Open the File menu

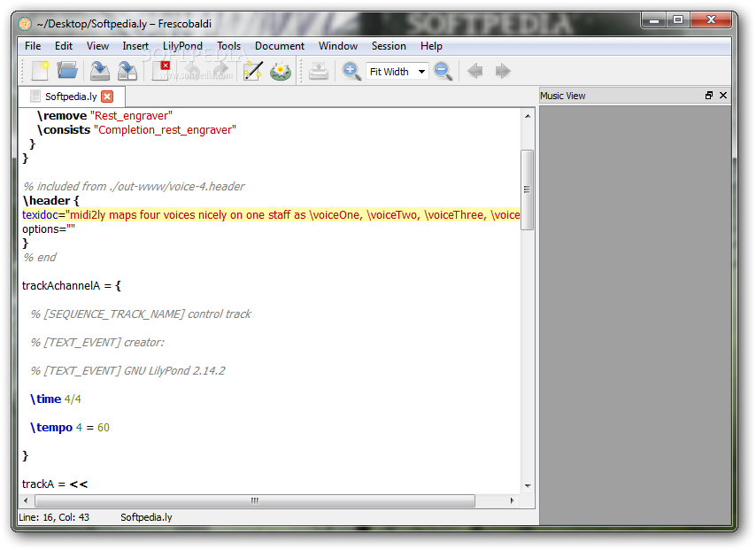tap(33, 46)
